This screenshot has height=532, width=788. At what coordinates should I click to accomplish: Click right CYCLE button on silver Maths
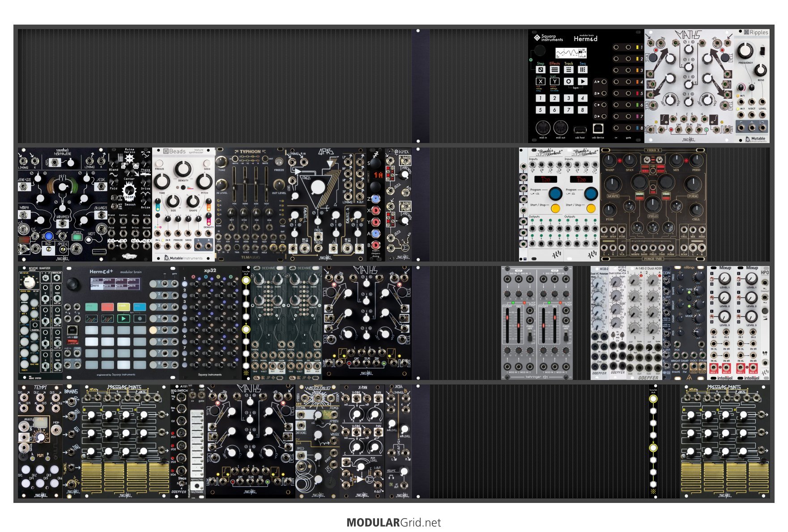724,57
